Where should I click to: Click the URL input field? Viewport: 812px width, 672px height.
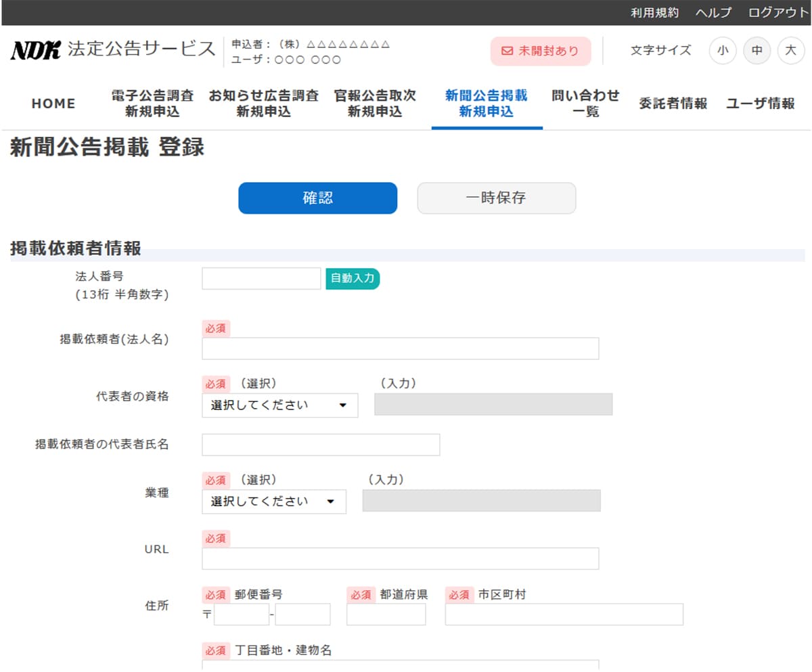coord(400,558)
